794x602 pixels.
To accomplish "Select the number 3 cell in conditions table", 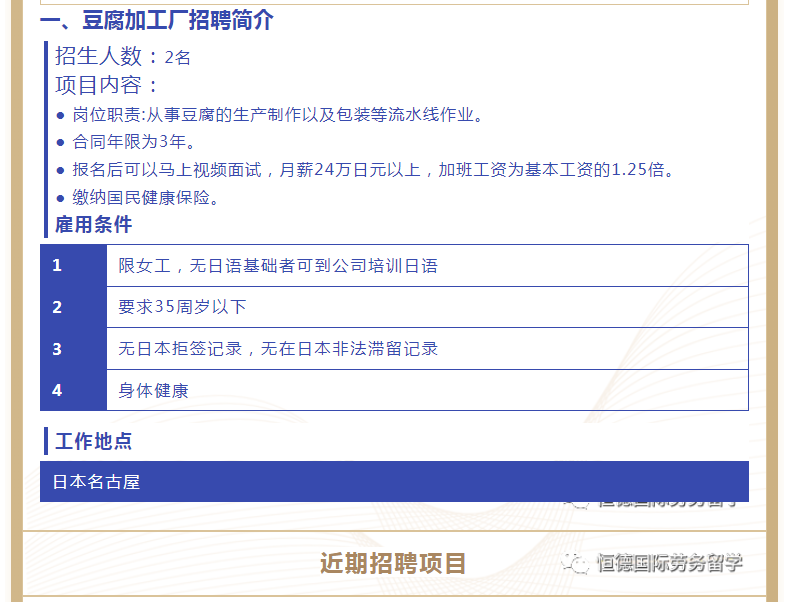I will tap(73, 349).
